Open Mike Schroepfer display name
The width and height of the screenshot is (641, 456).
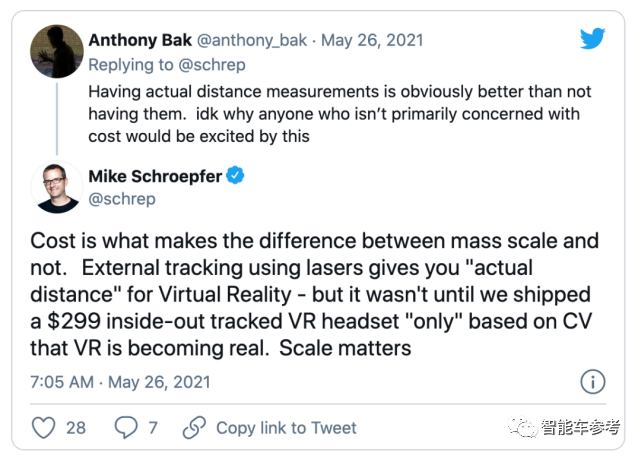(155, 176)
